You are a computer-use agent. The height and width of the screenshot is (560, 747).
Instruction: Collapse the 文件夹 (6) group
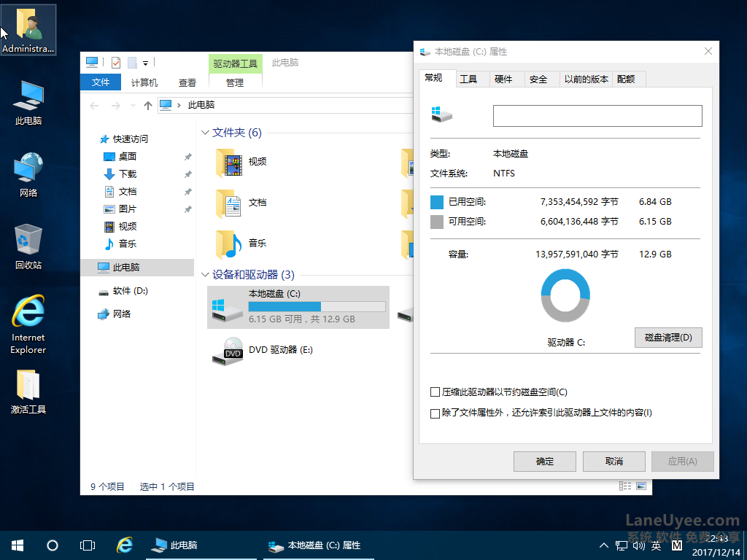point(205,133)
